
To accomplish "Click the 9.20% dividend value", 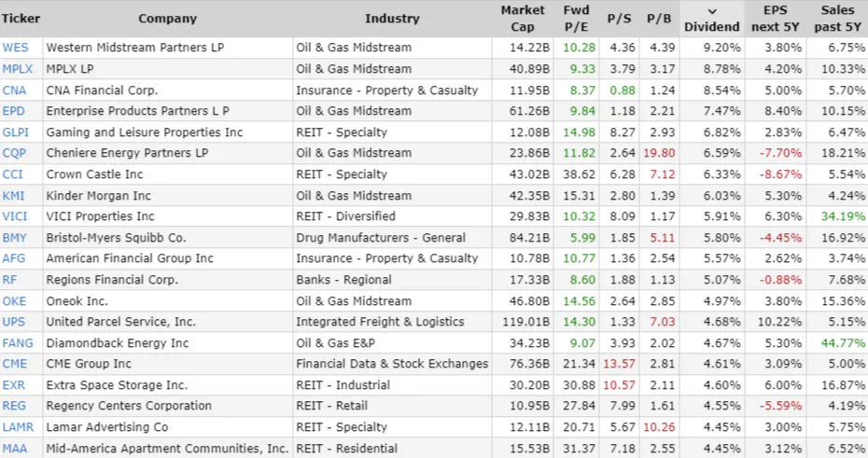I will pyautogui.click(x=721, y=48).
